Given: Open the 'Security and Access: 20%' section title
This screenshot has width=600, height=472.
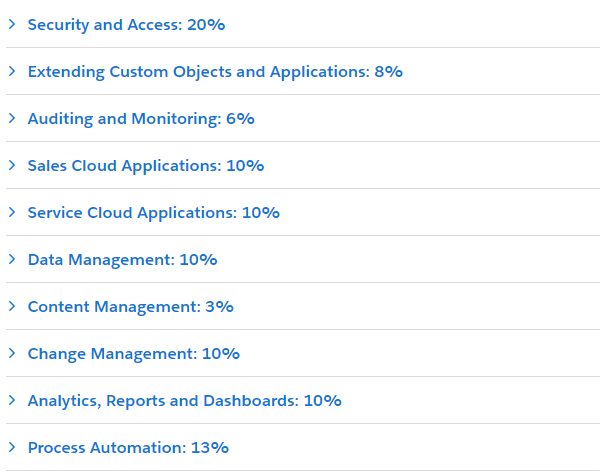Looking at the screenshot, I should coord(126,25).
